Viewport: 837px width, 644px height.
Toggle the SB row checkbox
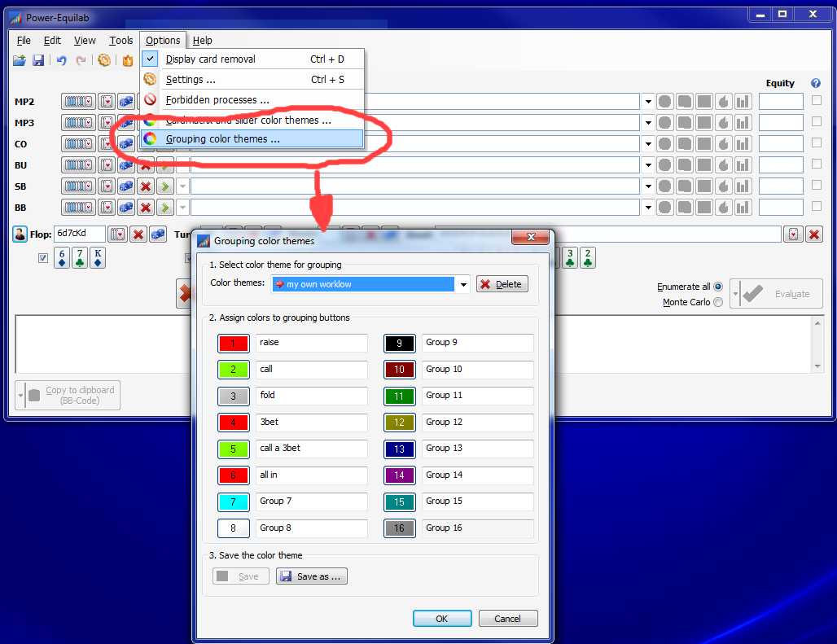pos(817,185)
